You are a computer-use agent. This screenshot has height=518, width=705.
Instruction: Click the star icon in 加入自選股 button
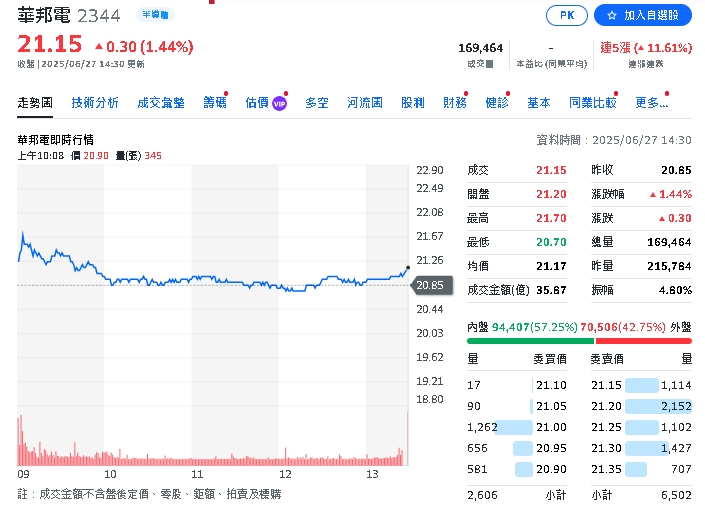point(612,16)
